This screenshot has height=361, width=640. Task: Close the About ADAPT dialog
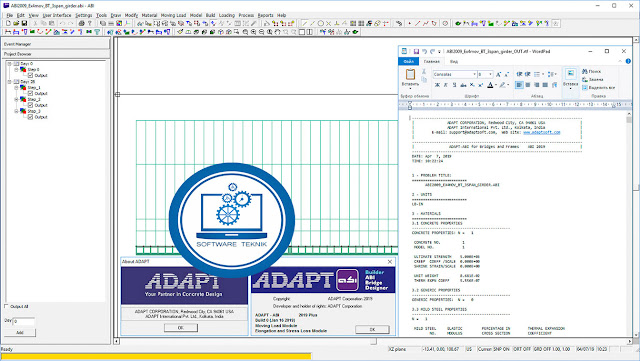tap(390, 261)
